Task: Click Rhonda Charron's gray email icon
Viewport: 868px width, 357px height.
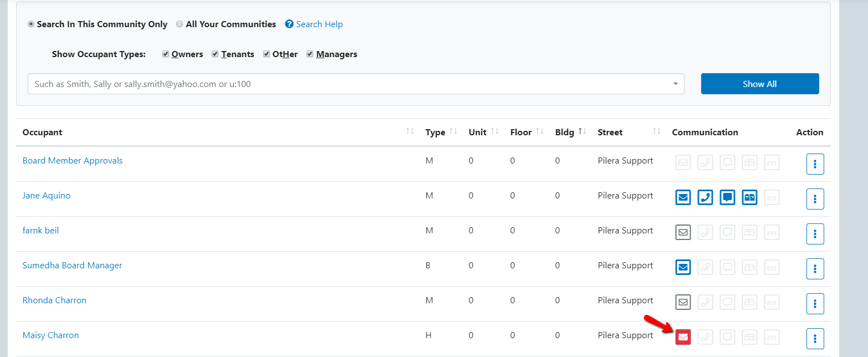Action: 683,302
